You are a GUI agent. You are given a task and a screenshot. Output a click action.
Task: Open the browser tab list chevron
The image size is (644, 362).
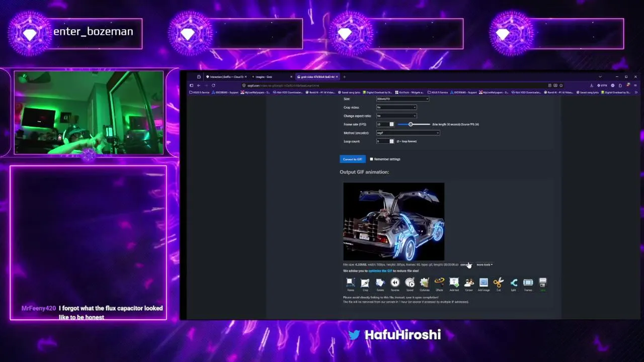(600, 77)
